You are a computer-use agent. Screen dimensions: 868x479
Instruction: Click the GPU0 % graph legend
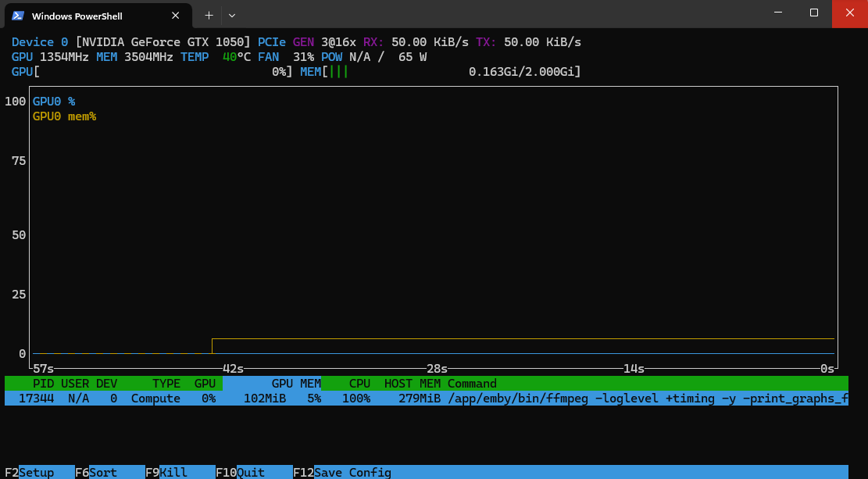point(54,102)
